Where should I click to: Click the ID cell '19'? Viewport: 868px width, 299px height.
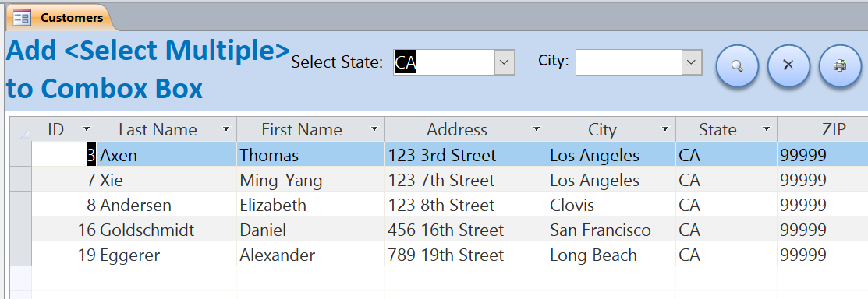64,255
